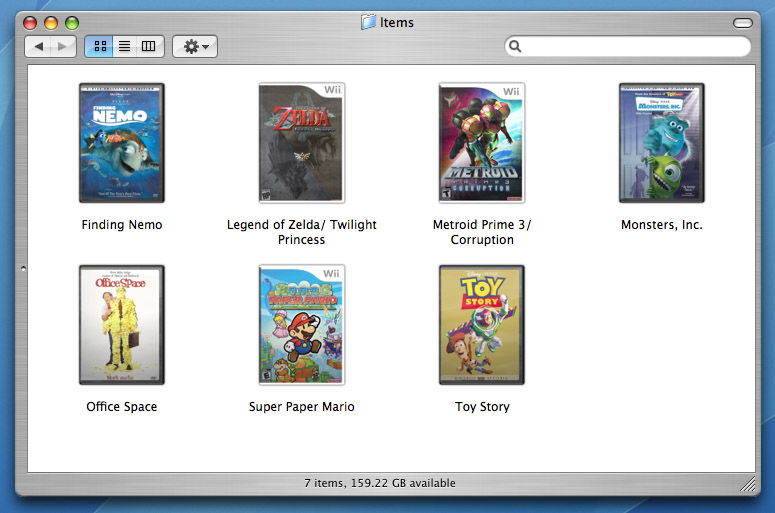Image resolution: width=775 pixels, height=513 pixels.
Task: Click the "Super Paper Mario" file name label
Action: pos(301,407)
